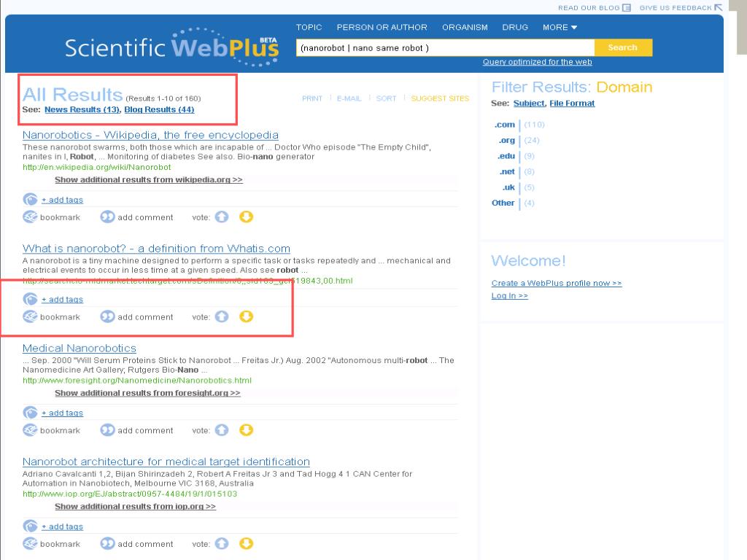Open the Read Our Blog link
The width and height of the screenshot is (747, 560).
(x=594, y=7)
